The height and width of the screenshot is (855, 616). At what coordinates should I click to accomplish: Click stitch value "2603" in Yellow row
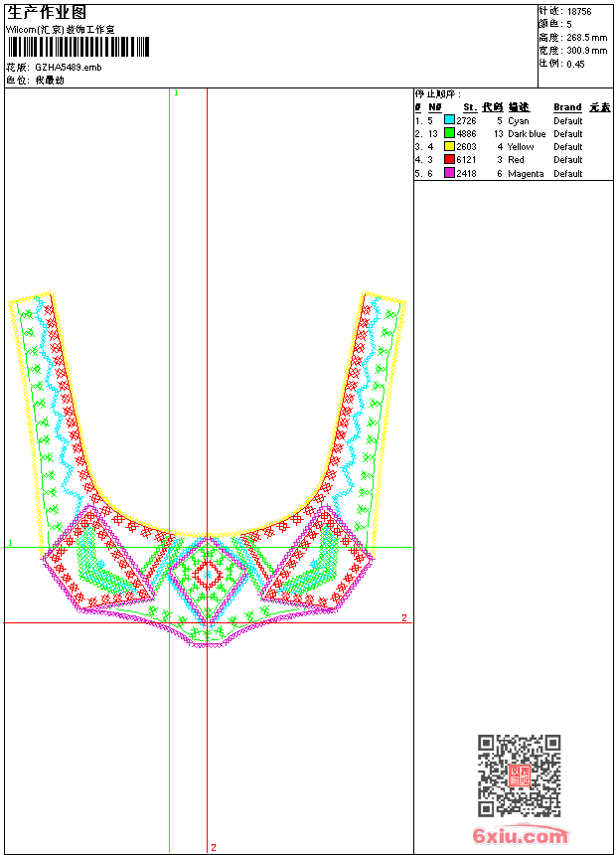(466, 147)
